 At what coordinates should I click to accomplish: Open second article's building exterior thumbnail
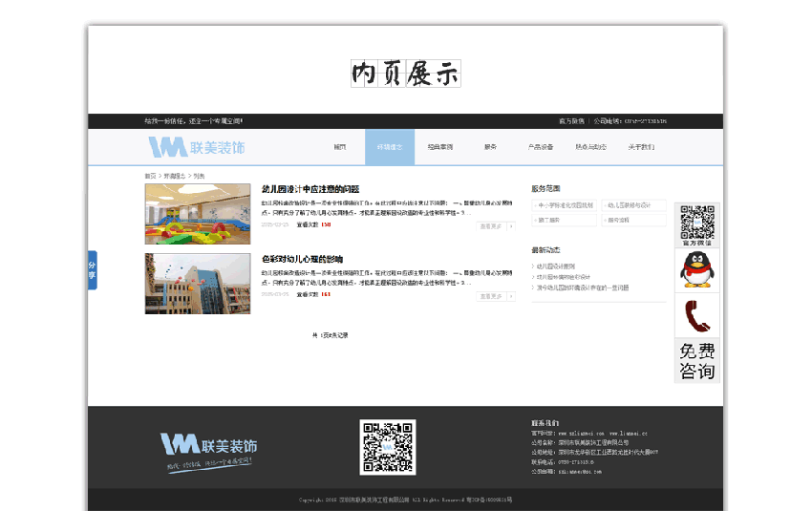198,284
